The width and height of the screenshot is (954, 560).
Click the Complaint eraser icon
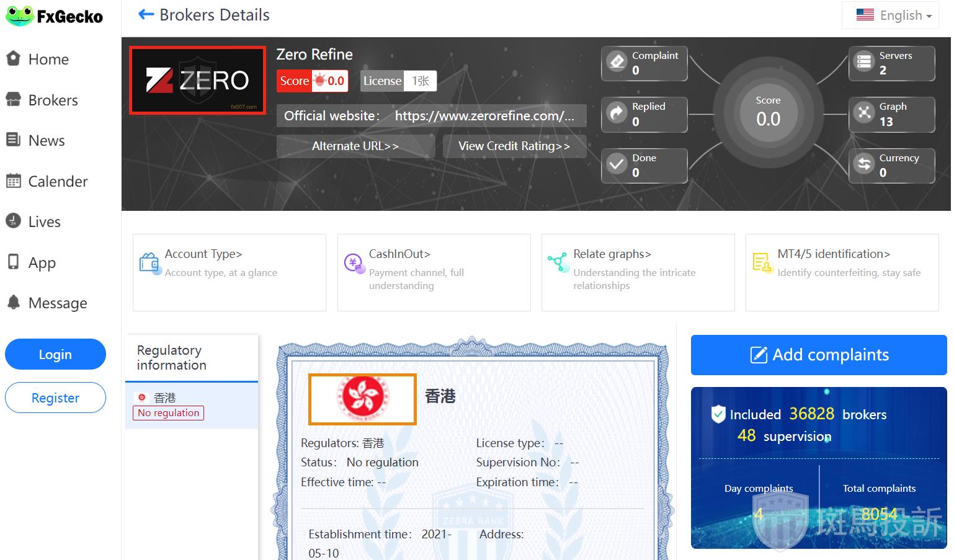[617, 61]
